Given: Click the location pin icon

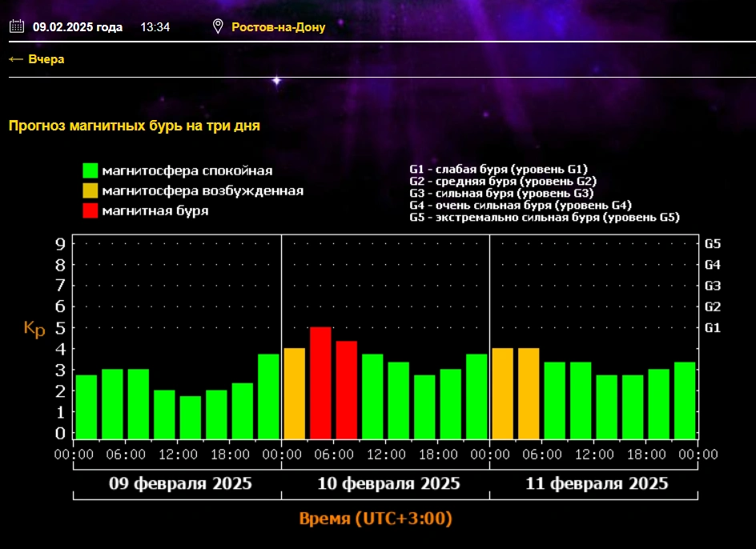Looking at the screenshot, I should [x=217, y=26].
